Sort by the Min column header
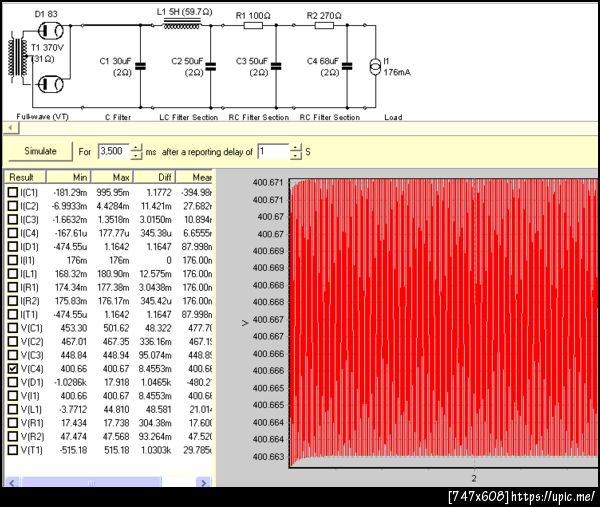This screenshot has width=600, height=507. 68,177
